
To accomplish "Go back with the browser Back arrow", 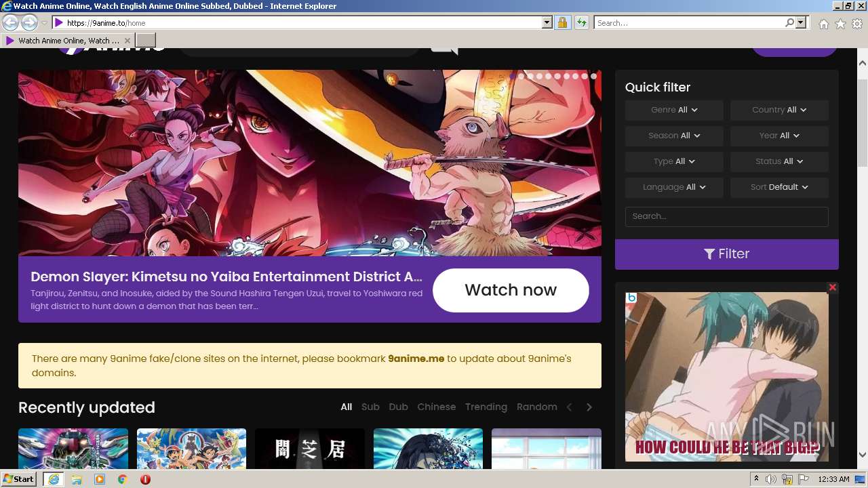I will click(x=11, y=22).
